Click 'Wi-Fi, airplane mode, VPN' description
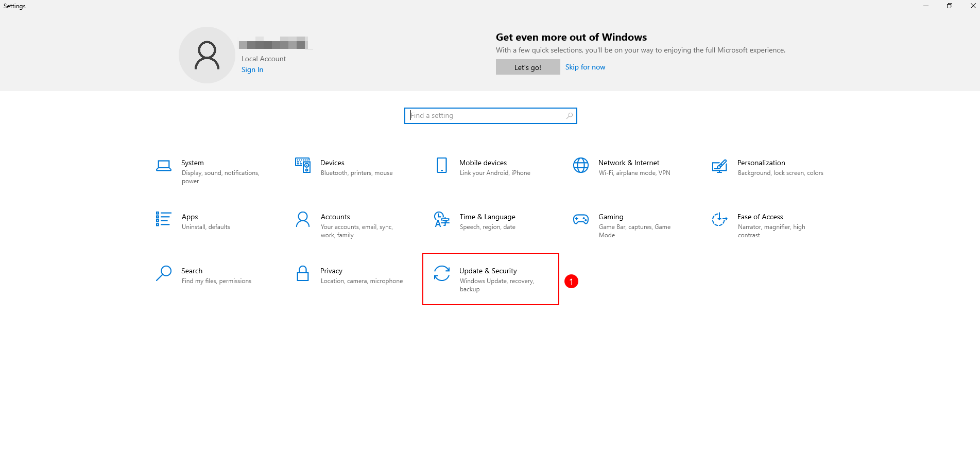The width and height of the screenshot is (980, 474). tap(634, 173)
